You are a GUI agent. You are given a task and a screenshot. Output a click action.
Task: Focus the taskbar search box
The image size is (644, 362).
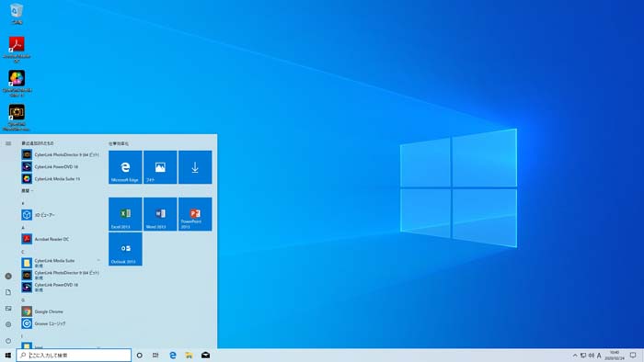point(74,355)
